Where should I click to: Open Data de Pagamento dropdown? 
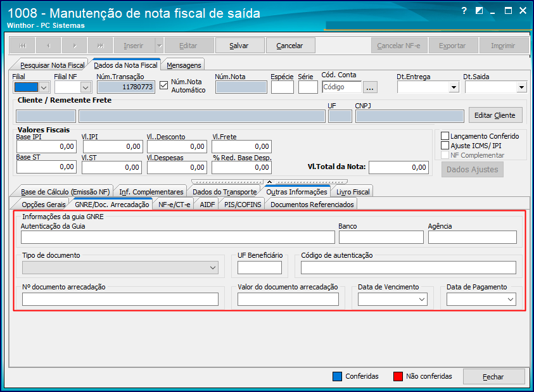click(510, 300)
